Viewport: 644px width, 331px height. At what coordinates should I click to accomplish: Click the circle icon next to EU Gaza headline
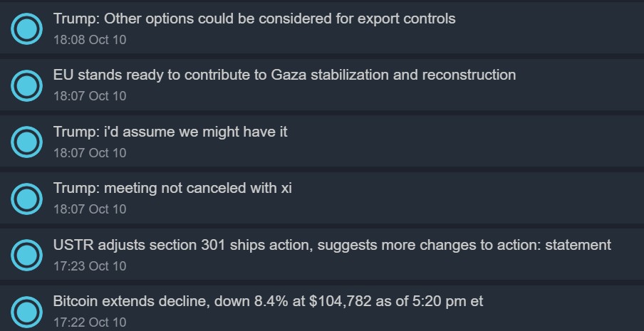[27, 85]
